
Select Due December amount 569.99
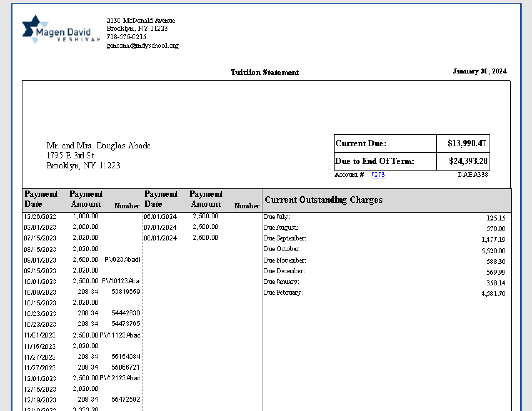coord(496,272)
